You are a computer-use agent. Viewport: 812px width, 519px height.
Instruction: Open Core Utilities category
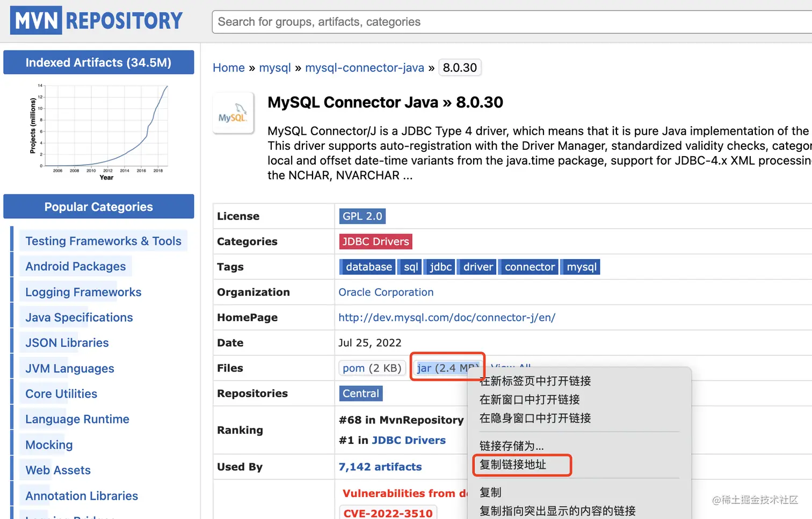coord(61,393)
